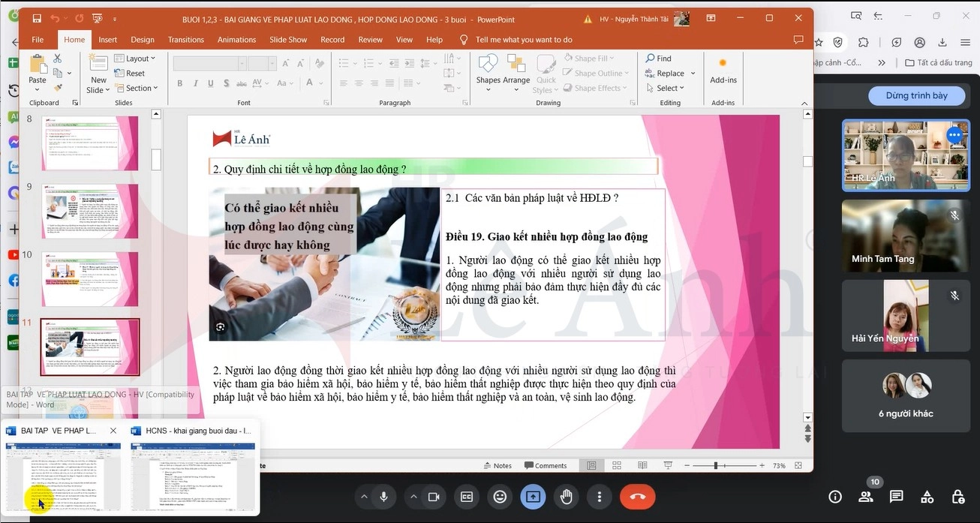This screenshot has width=980, height=523.
Task: Send an emoji reaction
Action: tap(500, 497)
